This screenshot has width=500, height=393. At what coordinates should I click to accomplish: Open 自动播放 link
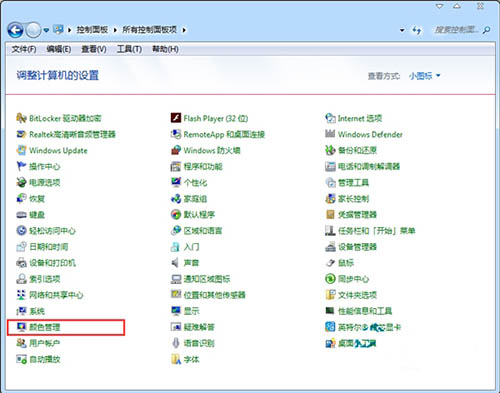point(45,359)
